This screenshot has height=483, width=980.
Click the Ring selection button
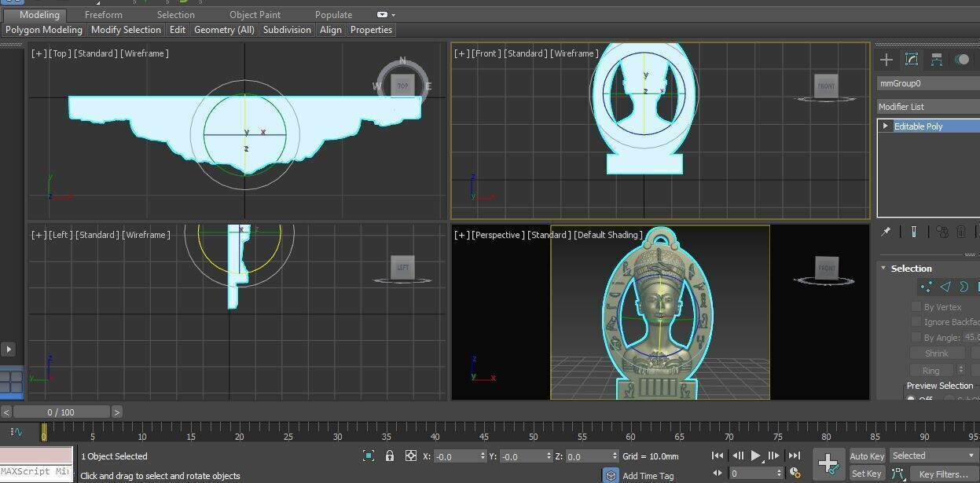pyautogui.click(x=931, y=370)
